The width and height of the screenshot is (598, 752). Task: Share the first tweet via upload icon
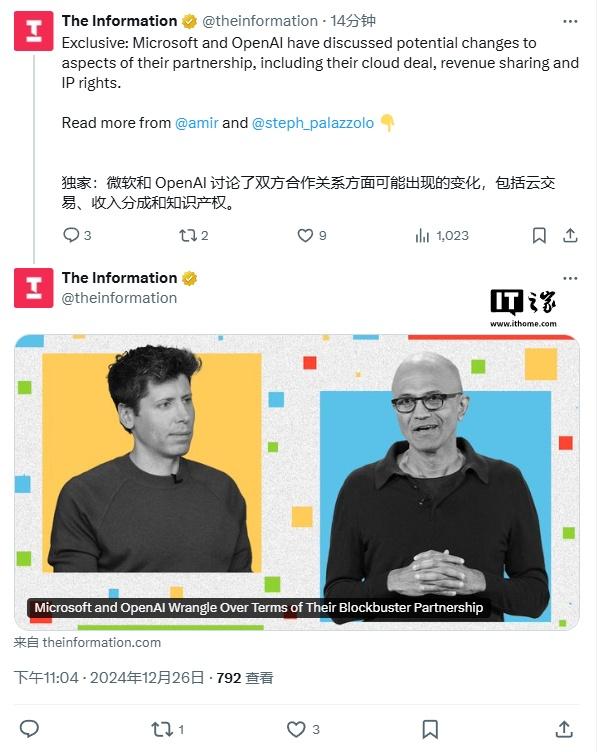(x=570, y=235)
